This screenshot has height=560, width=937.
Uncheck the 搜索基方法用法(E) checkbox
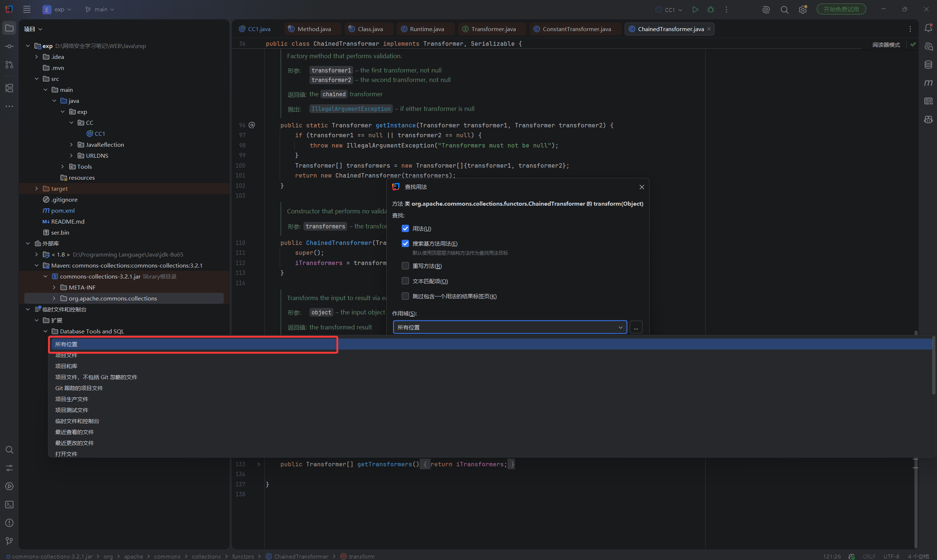tap(405, 243)
